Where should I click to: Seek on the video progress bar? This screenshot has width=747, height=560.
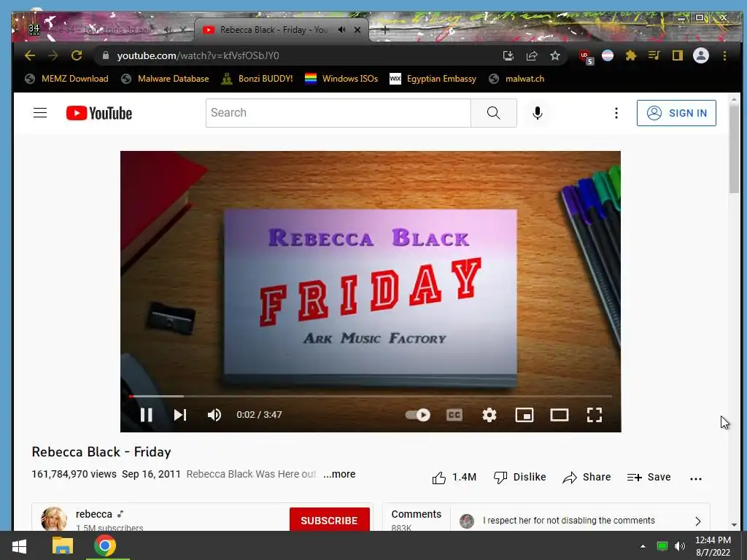tap(370, 396)
